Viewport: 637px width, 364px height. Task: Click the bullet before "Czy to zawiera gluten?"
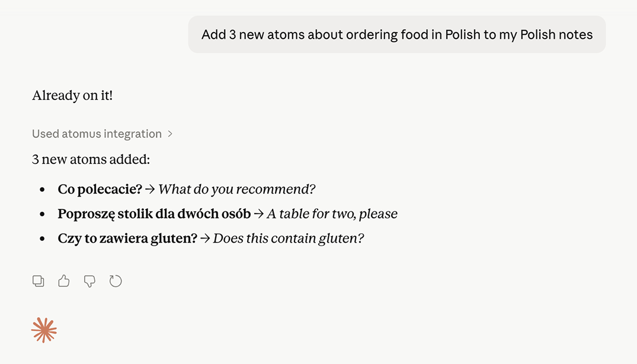pyautogui.click(x=42, y=239)
